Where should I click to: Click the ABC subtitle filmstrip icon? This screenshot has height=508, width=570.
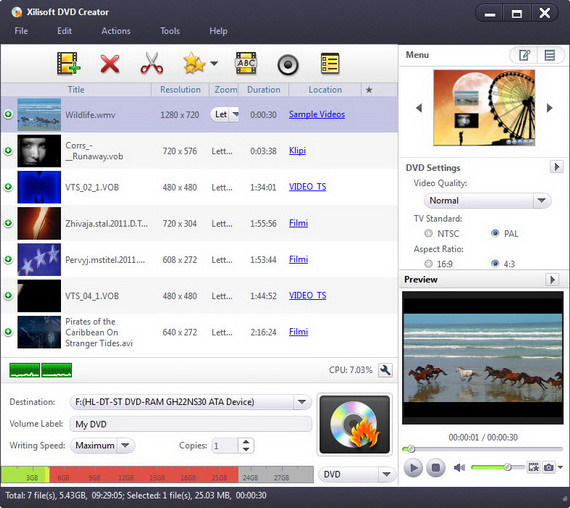(x=246, y=63)
